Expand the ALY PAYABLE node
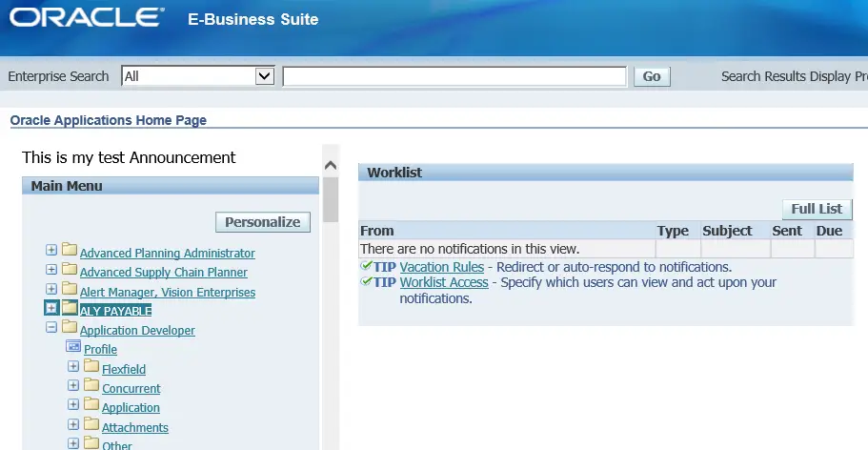Viewport: 868px width, 450px height. (51, 308)
